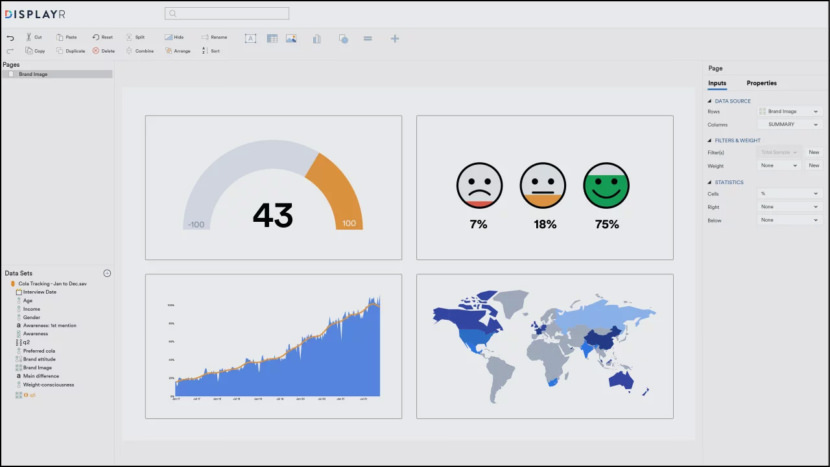Viewport: 830px width, 467px height.
Task: Click the shapes icon in the toolbar
Action: (x=344, y=39)
